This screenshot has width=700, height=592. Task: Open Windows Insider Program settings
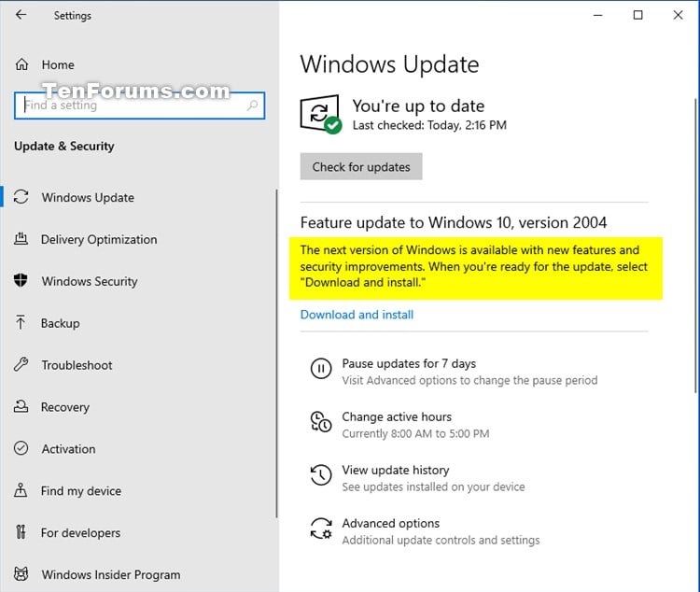click(x=111, y=575)
